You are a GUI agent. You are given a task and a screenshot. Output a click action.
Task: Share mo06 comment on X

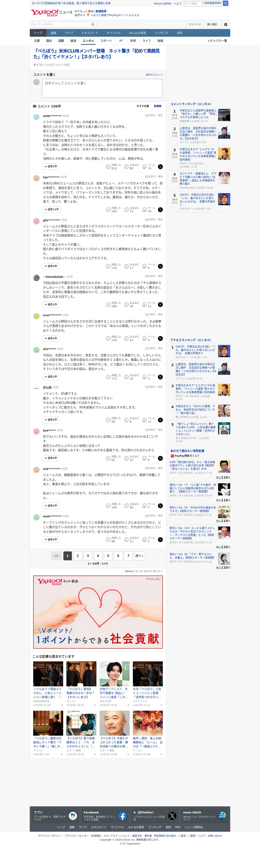click(x=160, y=167)
